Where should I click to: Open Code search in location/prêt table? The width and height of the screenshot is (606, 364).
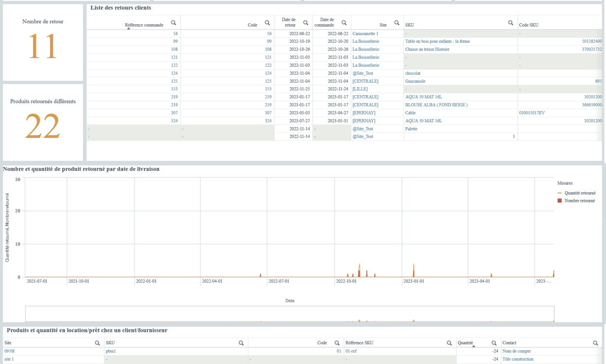(x=337, y=343)
